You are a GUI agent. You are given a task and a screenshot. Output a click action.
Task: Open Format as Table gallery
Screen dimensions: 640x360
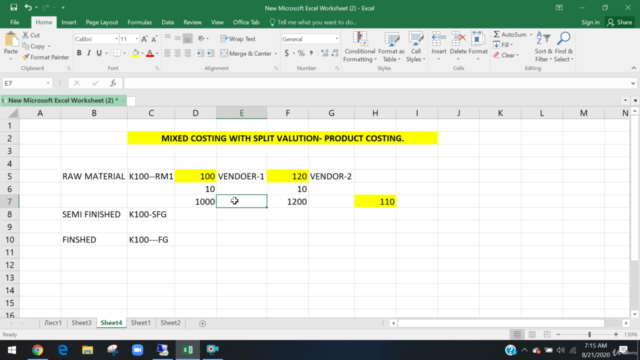(391, 47)
